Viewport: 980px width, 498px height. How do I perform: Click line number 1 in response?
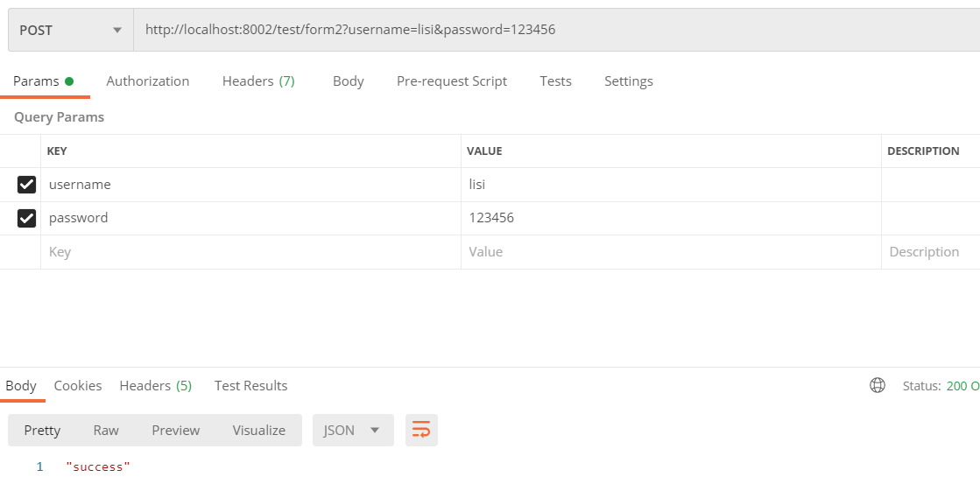39,466
